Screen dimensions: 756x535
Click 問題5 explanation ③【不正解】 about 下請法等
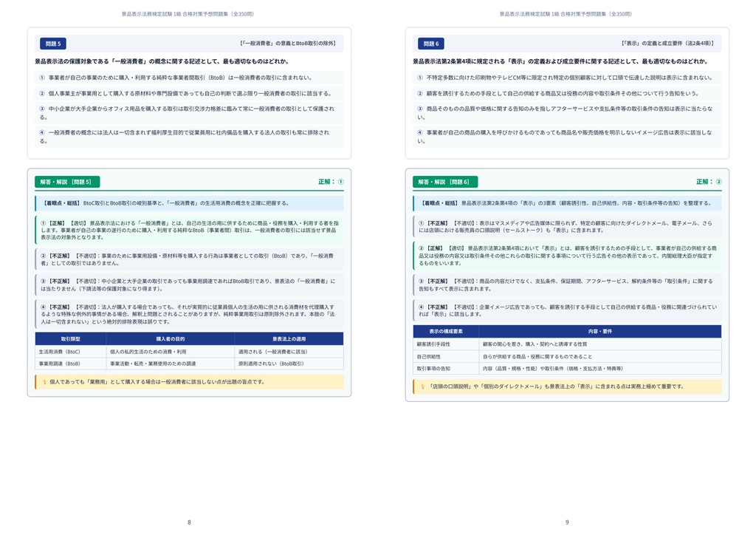tap(189, 285)
